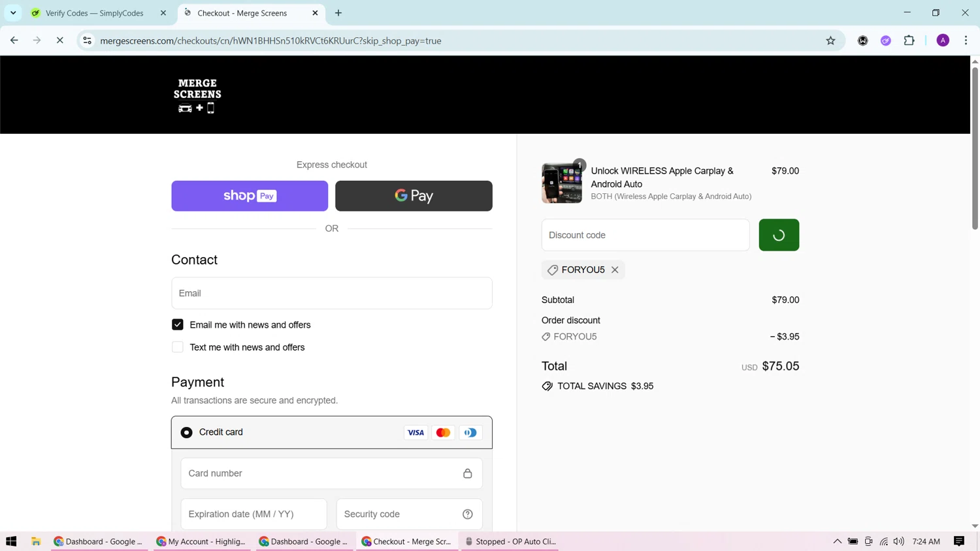Click the lock icon in Card number

click(x=468, y=473)
